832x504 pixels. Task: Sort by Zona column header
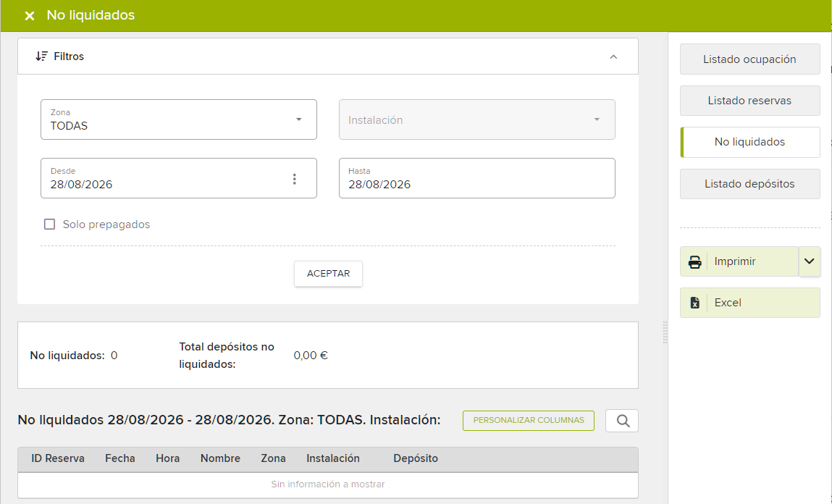273,458
